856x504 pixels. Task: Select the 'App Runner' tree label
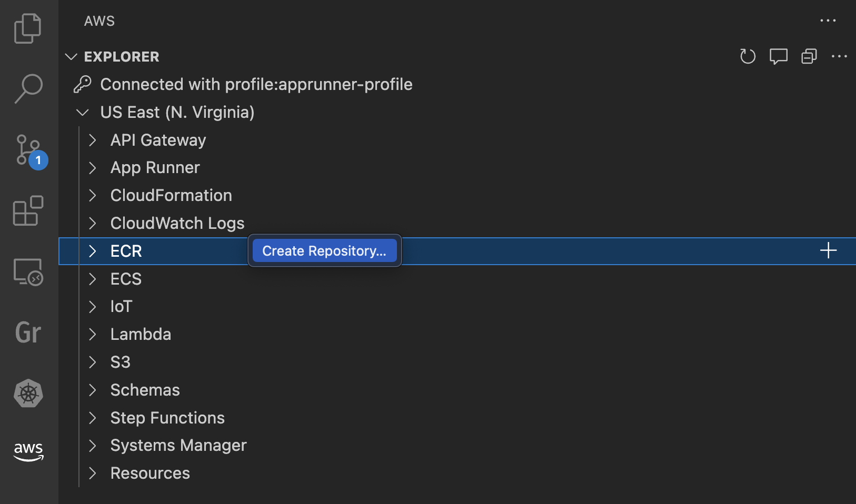pos(155,168)
